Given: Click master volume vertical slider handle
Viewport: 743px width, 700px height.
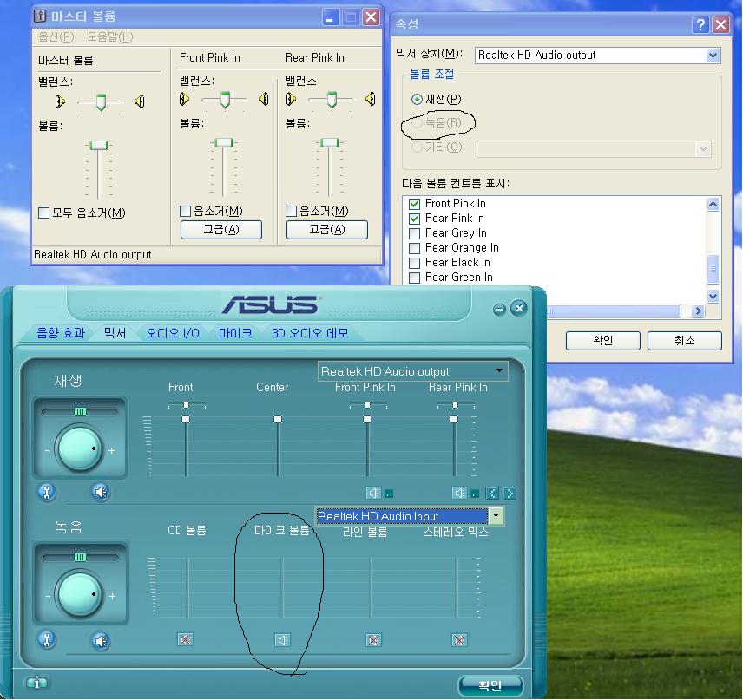Looking at the screenshot, I should pos(99,145).
